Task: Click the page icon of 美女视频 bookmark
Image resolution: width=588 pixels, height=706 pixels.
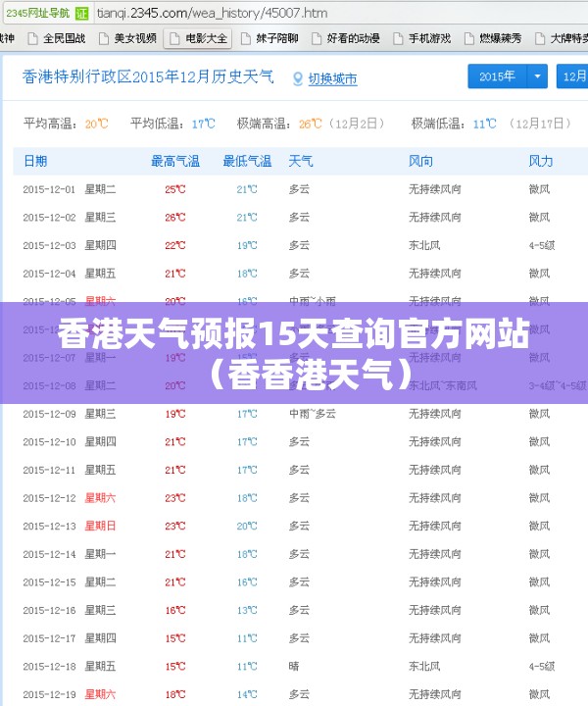Action: [104, 38]
